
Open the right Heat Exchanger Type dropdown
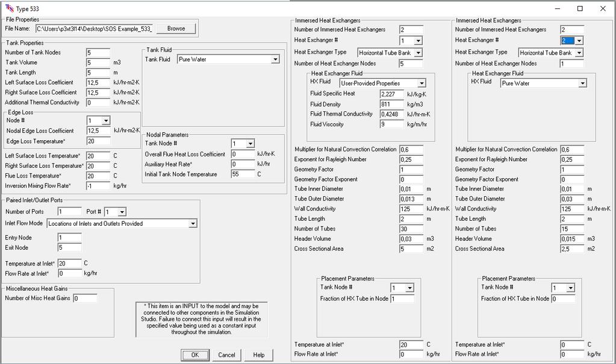[579, 52]
